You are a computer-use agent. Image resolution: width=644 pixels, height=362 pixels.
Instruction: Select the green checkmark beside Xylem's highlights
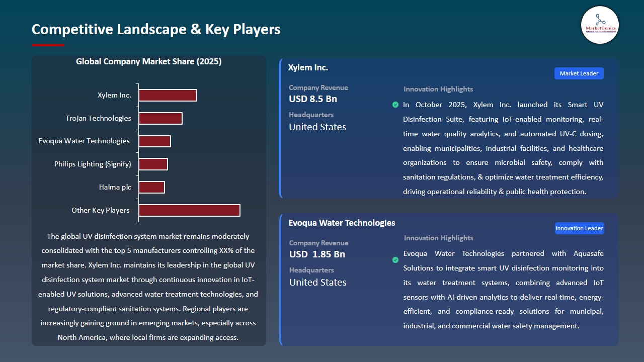click(395, 105)
